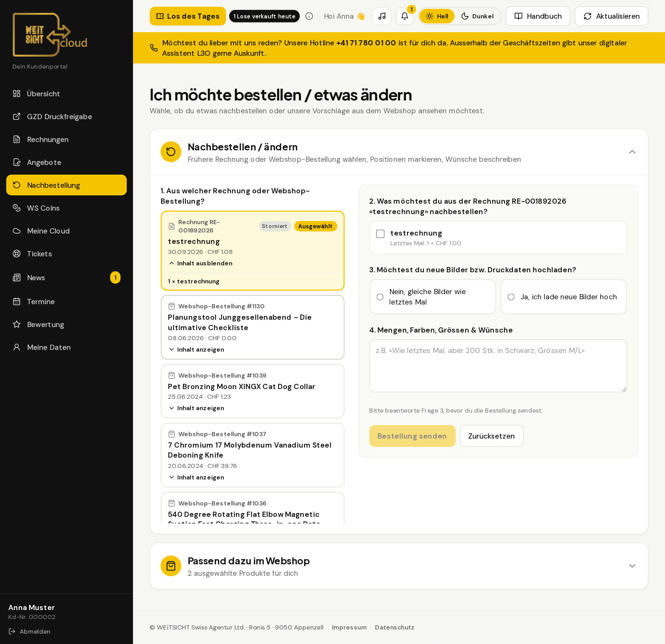Click the Termine calendar icon
Image resolution: width=665 pixels, height=644 pixels.
tap(17, 301)
